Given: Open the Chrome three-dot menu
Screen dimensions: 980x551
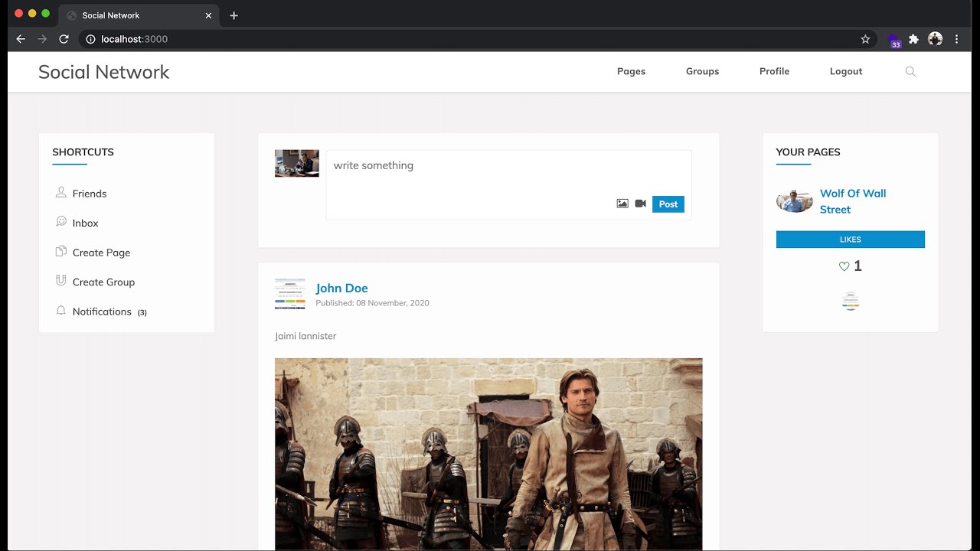Looking at the screenshot, I should click(956, 39).
